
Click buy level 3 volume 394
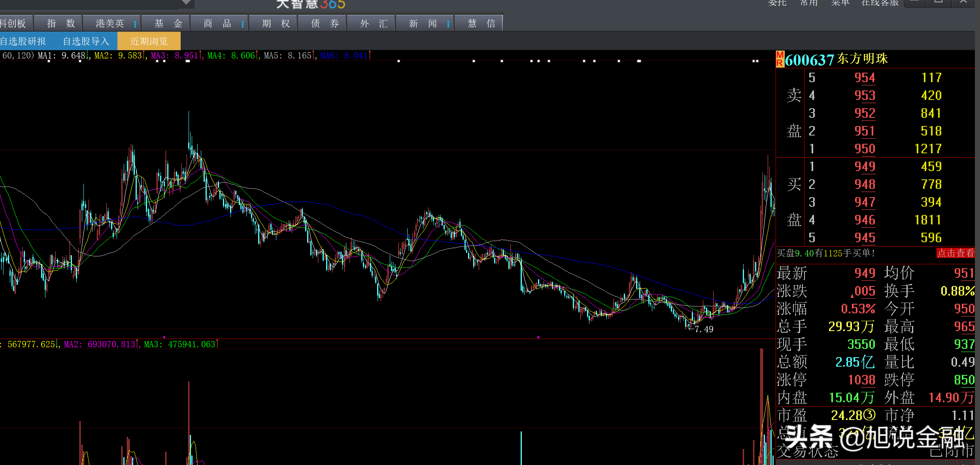coord(931,202)
